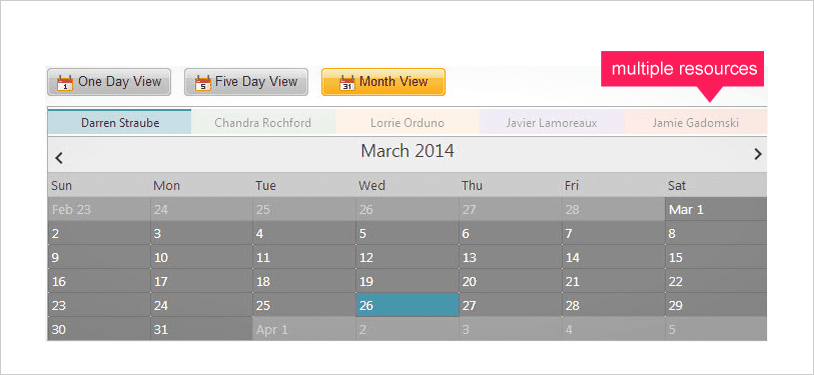Switch to Five Day View
The width and height of the screenshot is (814, 375).
click(246, 82)
